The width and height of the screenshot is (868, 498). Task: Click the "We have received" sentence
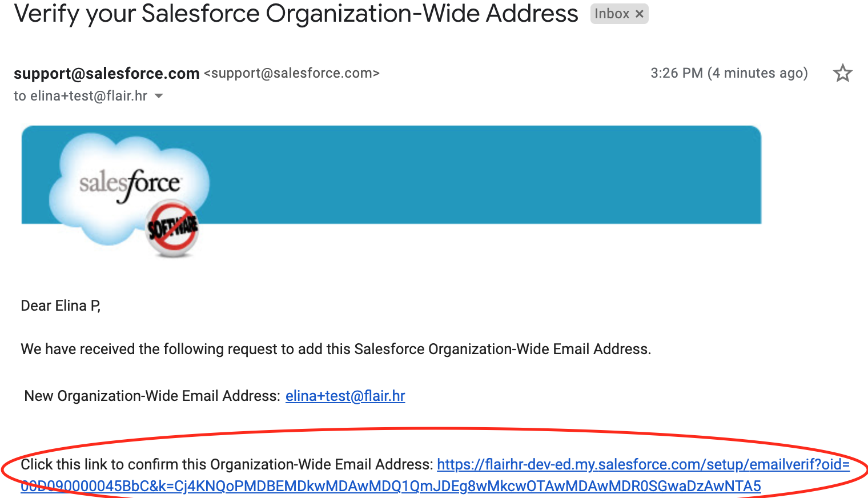pyautogui.click(x=336, y=349)
